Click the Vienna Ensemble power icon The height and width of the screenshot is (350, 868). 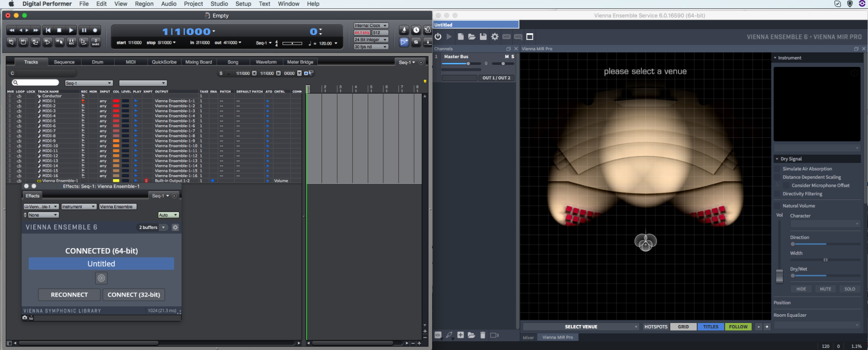(x=438, y=36)
